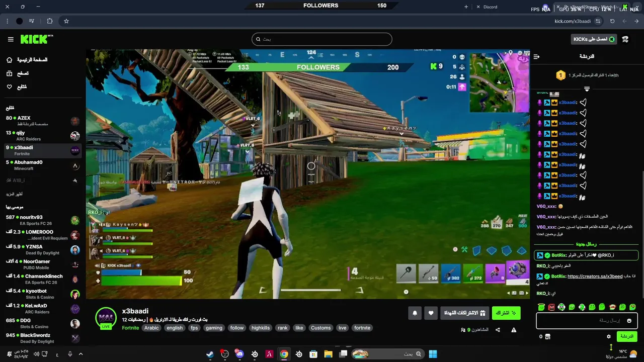Open BlackSwordz Dead By Daylight channel

click(x=42, y=338)
